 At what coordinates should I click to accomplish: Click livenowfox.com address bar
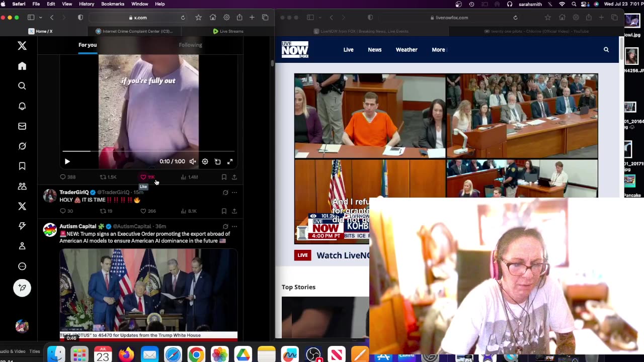pyautogui.click(x=450, y=18)
